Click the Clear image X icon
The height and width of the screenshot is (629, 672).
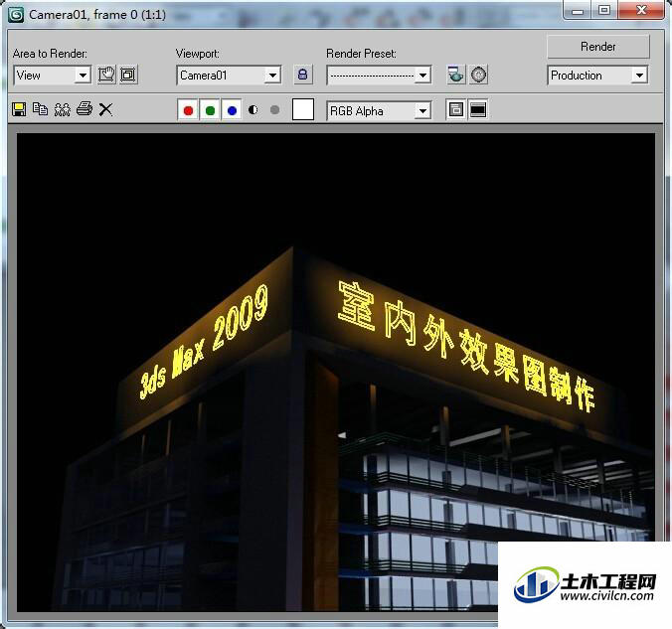coord(105,109)
